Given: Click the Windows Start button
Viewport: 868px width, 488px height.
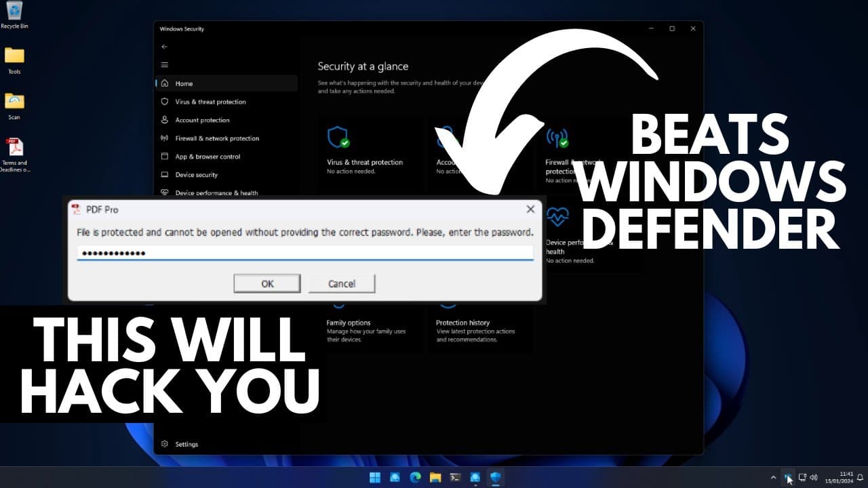Looking at the screenshot, I should [375, 477].
